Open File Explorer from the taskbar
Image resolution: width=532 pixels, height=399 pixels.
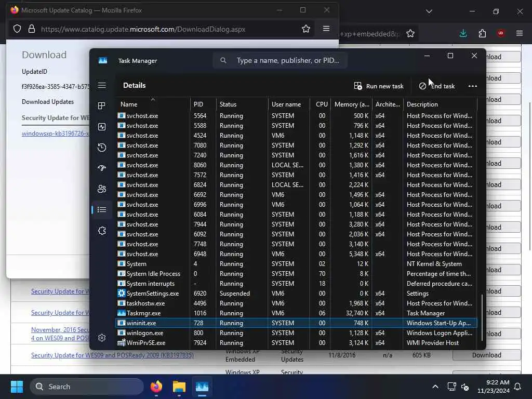(179, 387)
